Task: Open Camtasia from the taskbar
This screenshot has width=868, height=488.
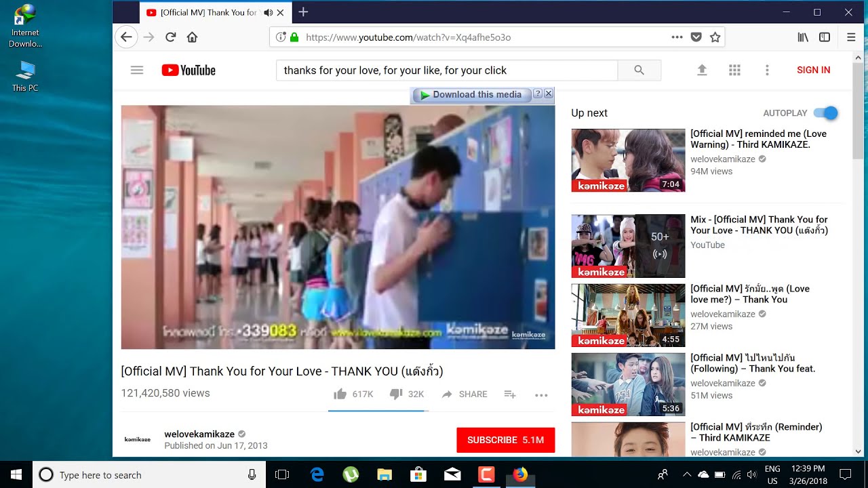Action: point(486,474)
